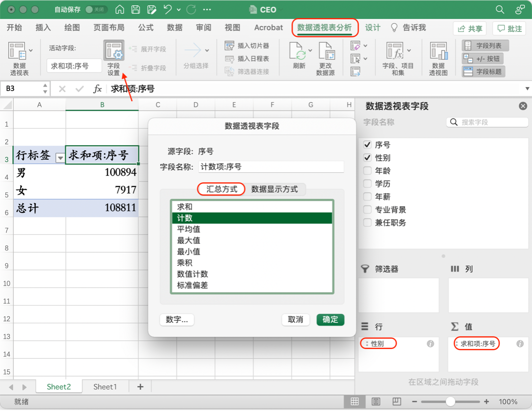Expand the formula bar chevron
Image resolution: width=532 pixels, height=411 pixels.
point(527,89)
